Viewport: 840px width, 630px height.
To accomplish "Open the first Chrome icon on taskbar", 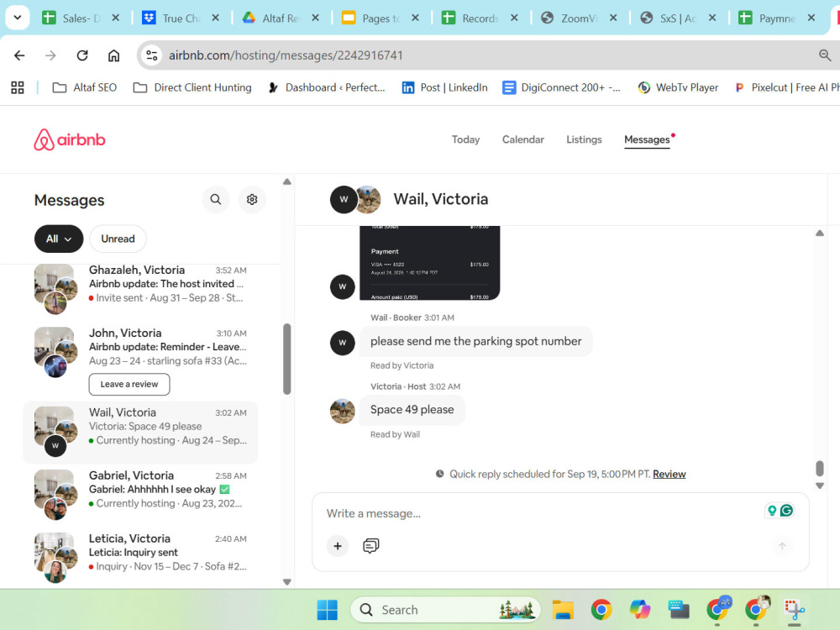I will 601,610.
